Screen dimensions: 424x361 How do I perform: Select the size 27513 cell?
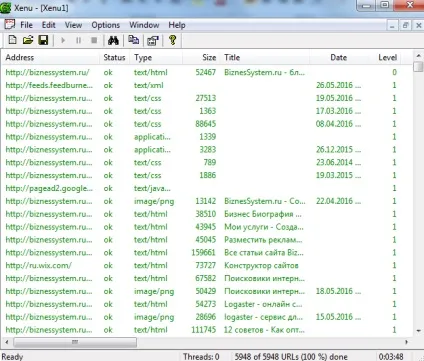(206, 98)
